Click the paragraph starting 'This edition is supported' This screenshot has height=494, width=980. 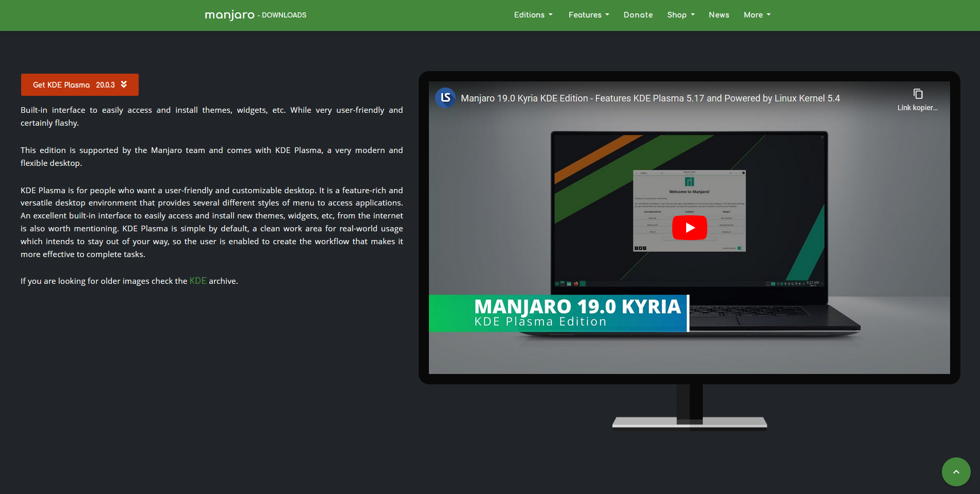coord(212,157)
